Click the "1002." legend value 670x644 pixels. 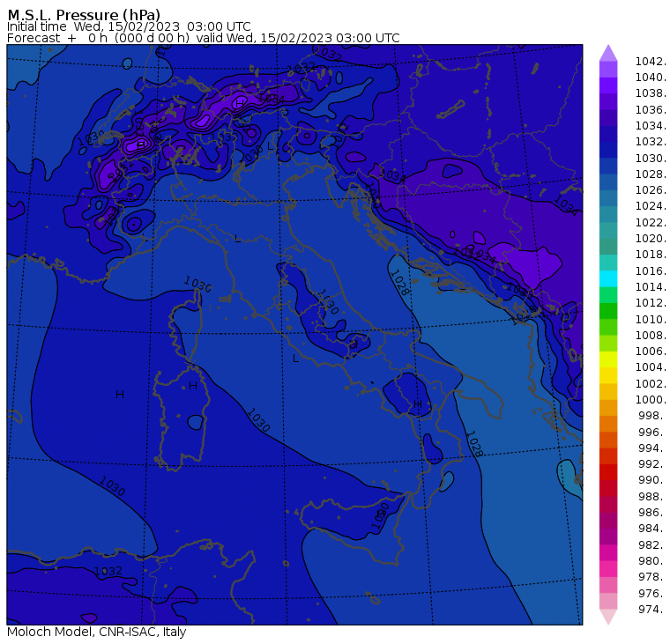point(651,383)
